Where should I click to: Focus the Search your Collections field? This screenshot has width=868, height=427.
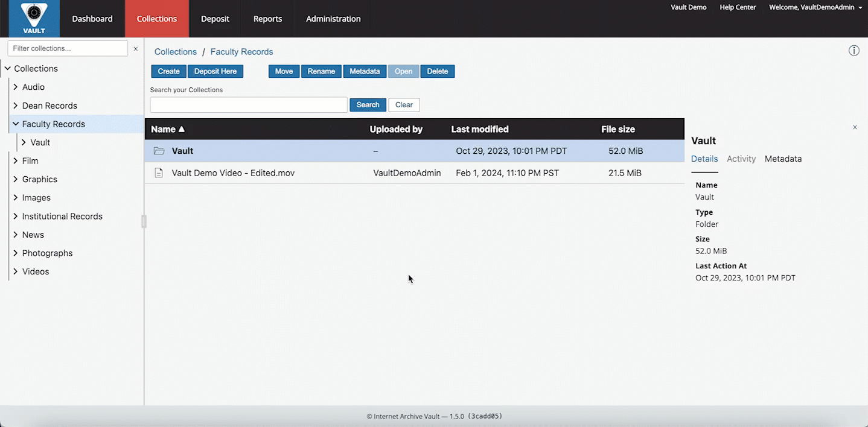click(249, 105)
